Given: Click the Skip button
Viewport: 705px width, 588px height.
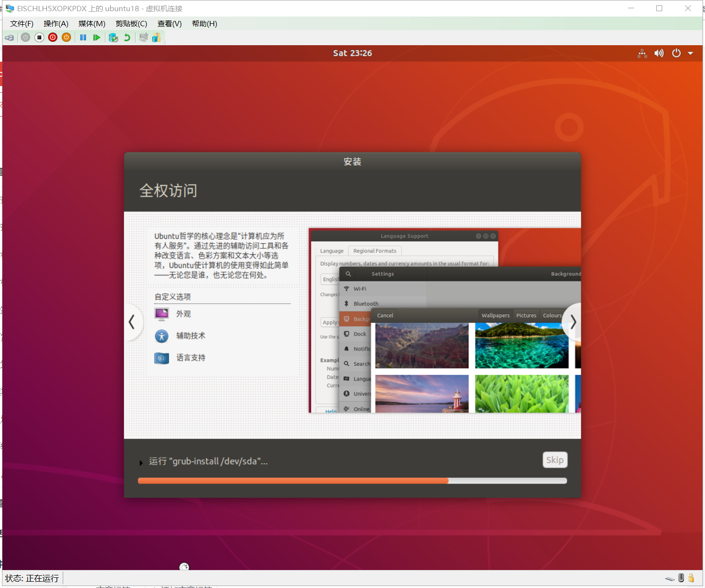Looking at the screenshot, I should point(555,460).
